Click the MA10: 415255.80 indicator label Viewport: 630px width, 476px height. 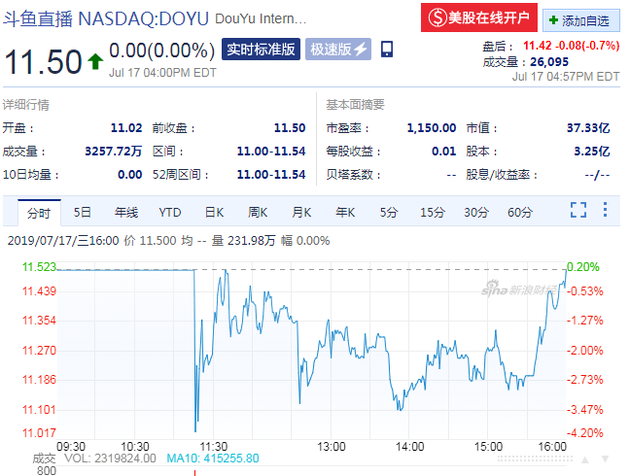(x=213, y=458)
